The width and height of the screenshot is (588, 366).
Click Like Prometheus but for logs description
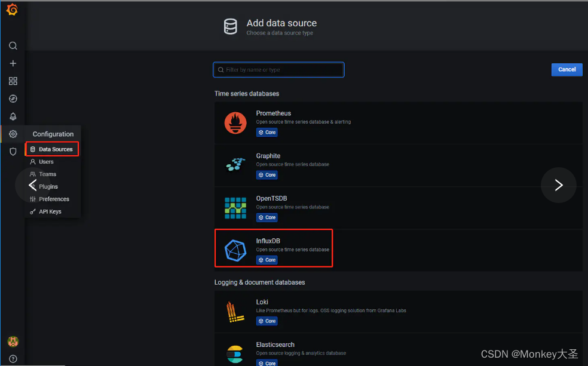(x=331, y=310)
